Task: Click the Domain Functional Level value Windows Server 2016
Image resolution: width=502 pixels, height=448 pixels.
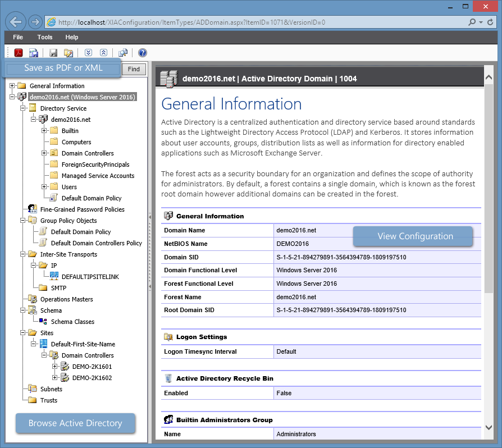Action: tap(307, 270)
